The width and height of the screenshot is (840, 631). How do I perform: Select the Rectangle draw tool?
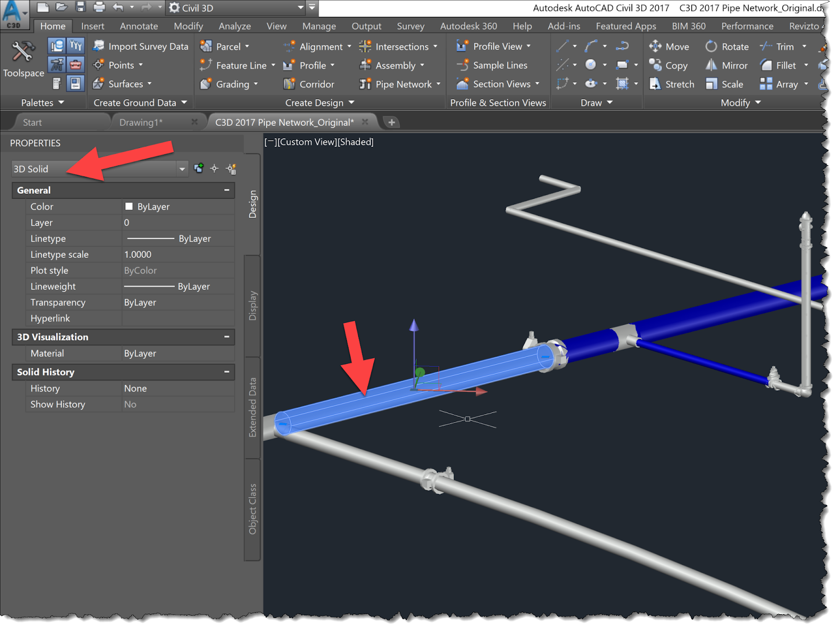click(623, 65)
